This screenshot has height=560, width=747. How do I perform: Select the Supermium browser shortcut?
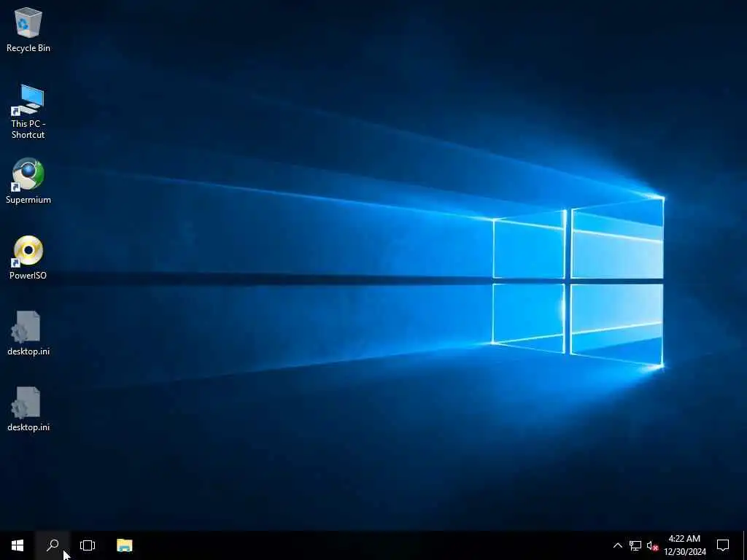coord(28,181)
